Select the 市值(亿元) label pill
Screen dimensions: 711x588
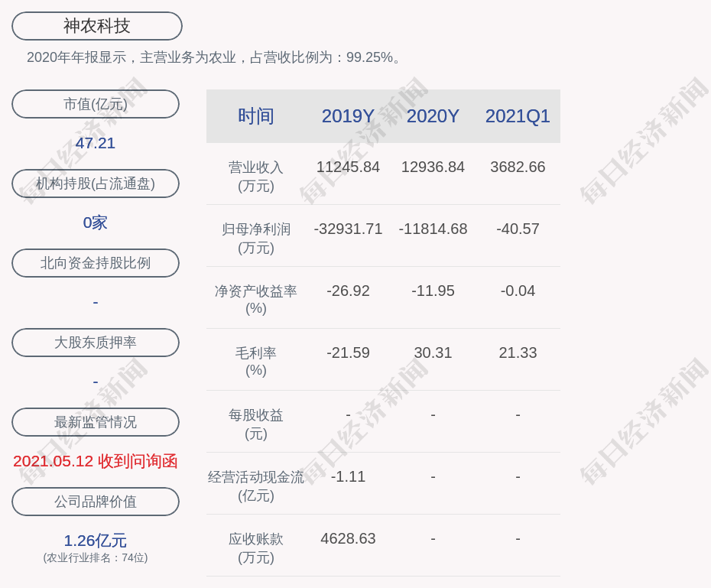click(96, 104)
